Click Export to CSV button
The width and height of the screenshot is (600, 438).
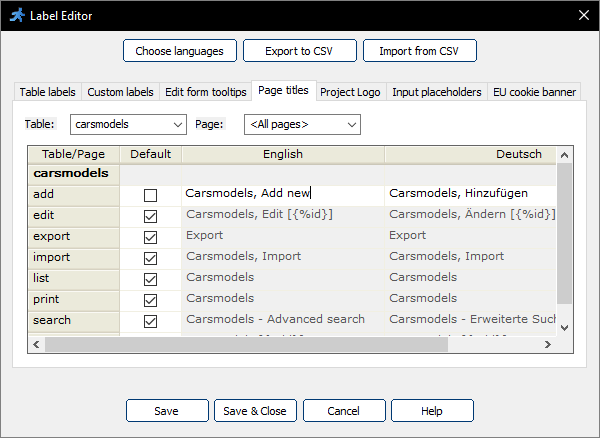300,50
